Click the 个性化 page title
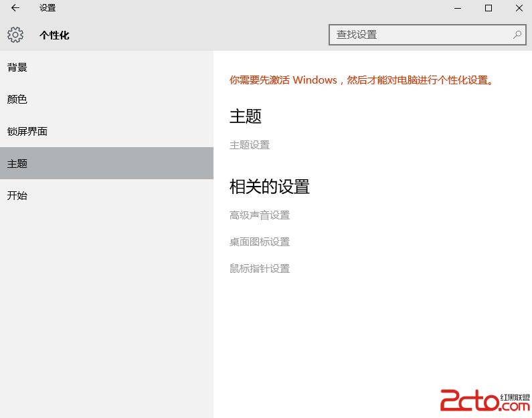Screen dimensions: 532x418 (54, 35)
